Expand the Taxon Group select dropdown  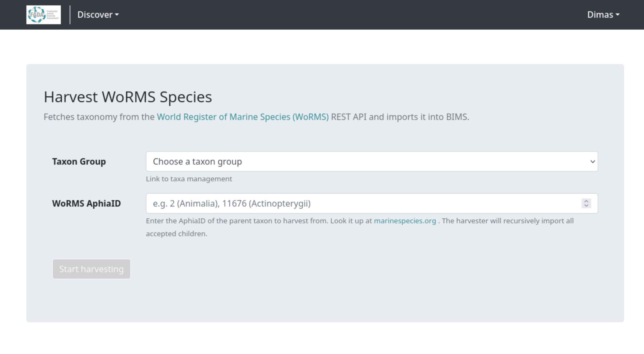tap(372, 161)
